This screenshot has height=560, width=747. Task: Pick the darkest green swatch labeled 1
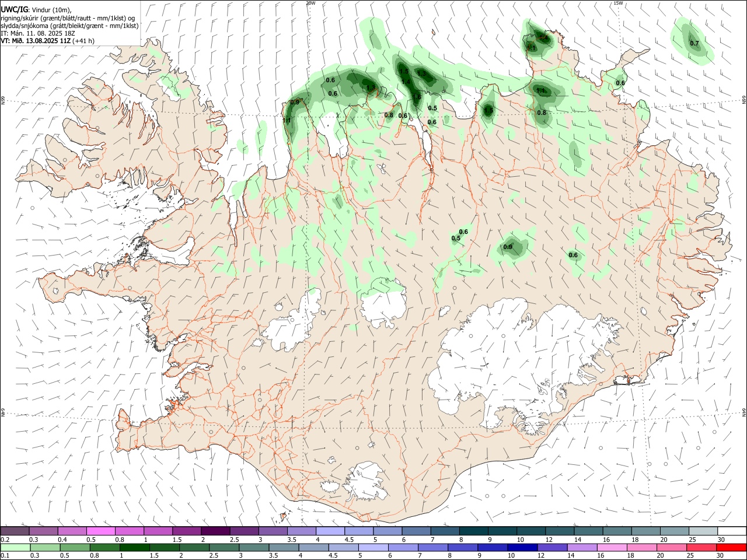pyautogui.click(x=134, y=547)
